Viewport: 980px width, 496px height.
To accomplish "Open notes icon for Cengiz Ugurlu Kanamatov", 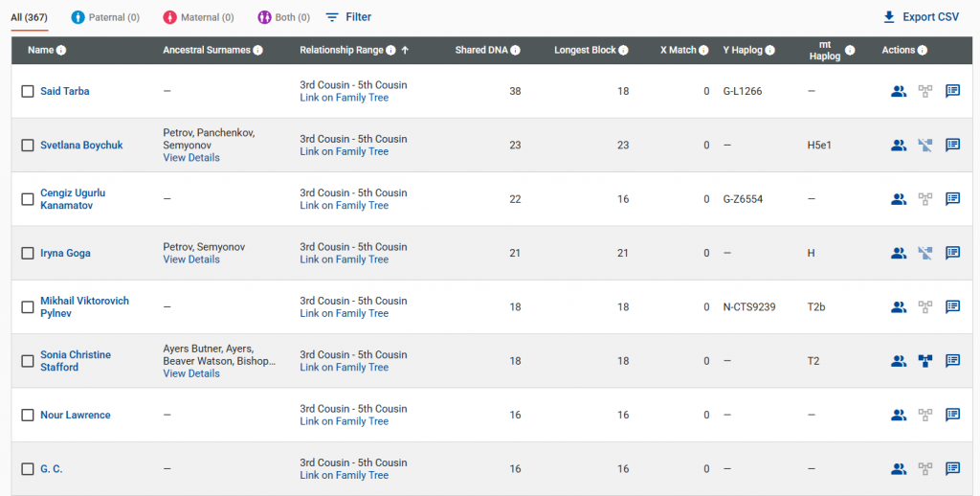I will (953, 199).
